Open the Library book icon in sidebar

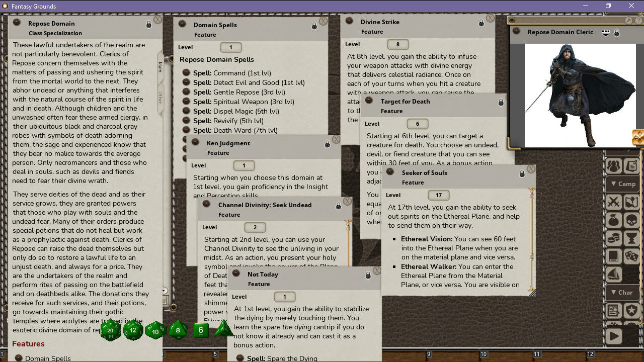click(x=613, y=256)
